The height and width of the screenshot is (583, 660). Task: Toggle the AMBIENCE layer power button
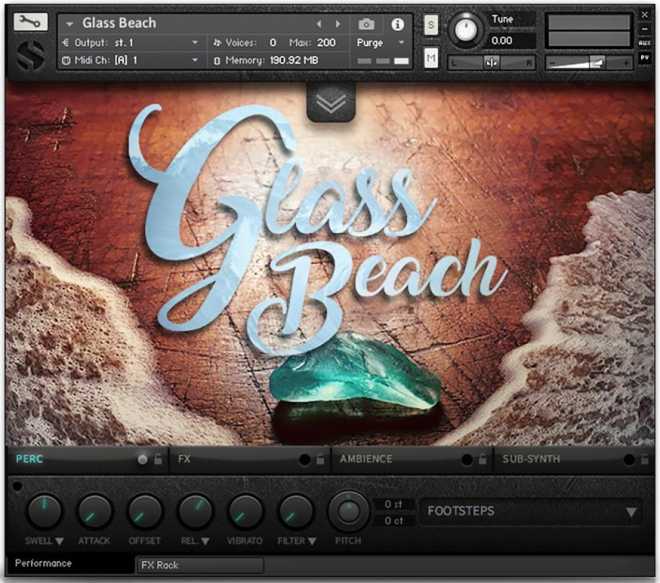pos(467,459)
